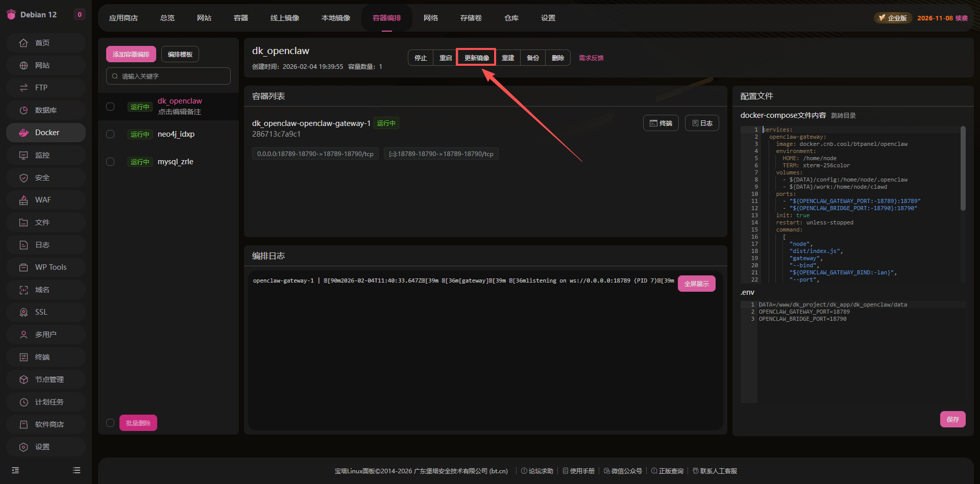
Task: Switch to the 本地镜像 tab
Action: pyautogui.click(x=335, y=17)
